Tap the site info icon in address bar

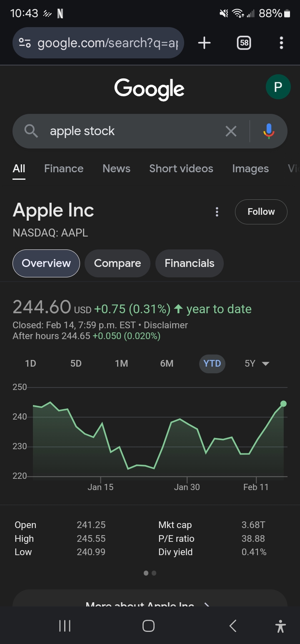(x=25, y=43)
